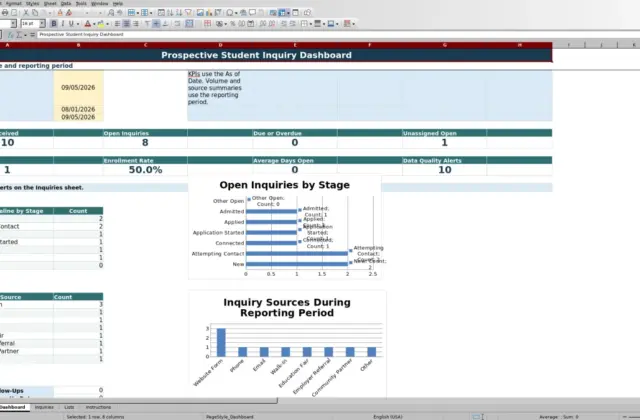Click the Insert Image icon

pos(200,13)
